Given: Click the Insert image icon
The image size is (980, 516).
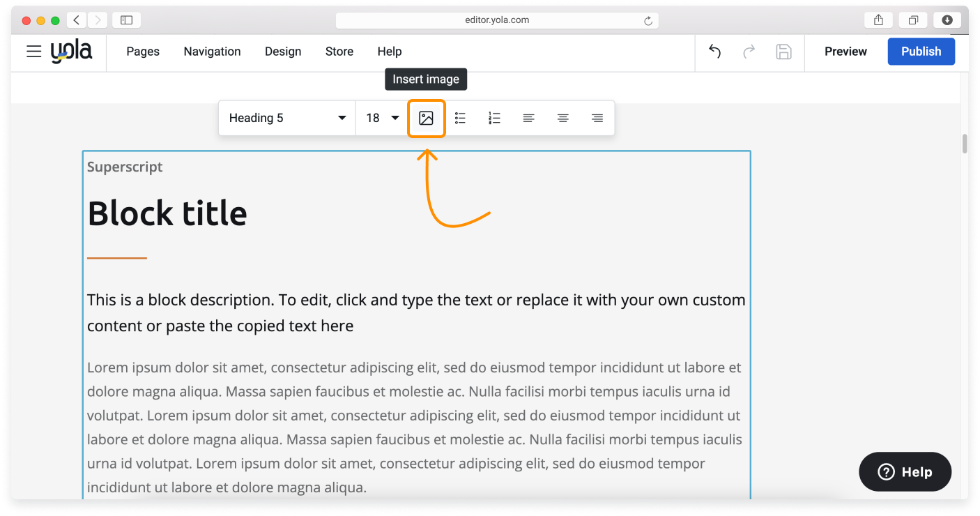Looking at the screenshot, I should (x=426, y=119).
